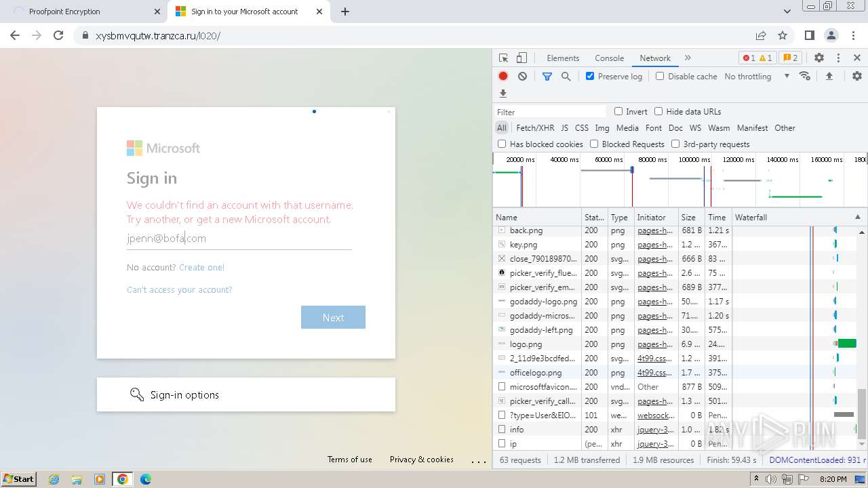Sort by the Waterfall column arrow
Screen dimensions: 868x488
[857, 217]
